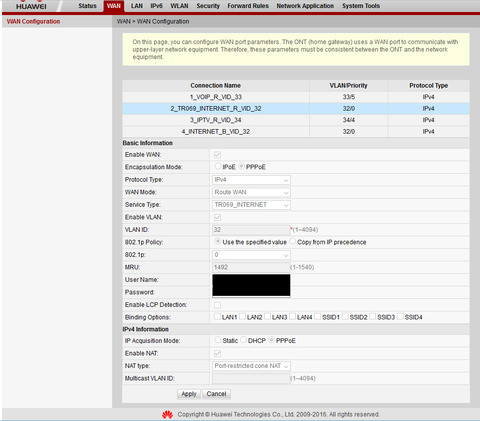480x421 pixels.
Task: Open the IPv6 tab
Action: [156, 6]
